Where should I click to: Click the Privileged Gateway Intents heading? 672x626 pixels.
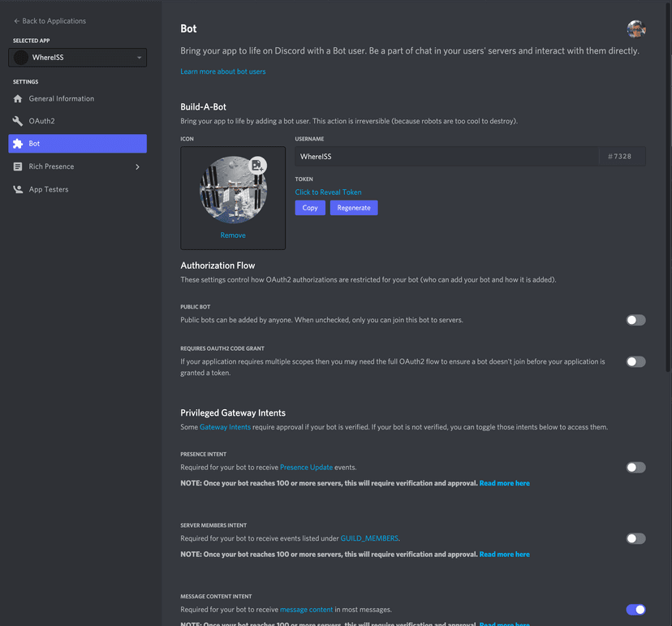233,413
